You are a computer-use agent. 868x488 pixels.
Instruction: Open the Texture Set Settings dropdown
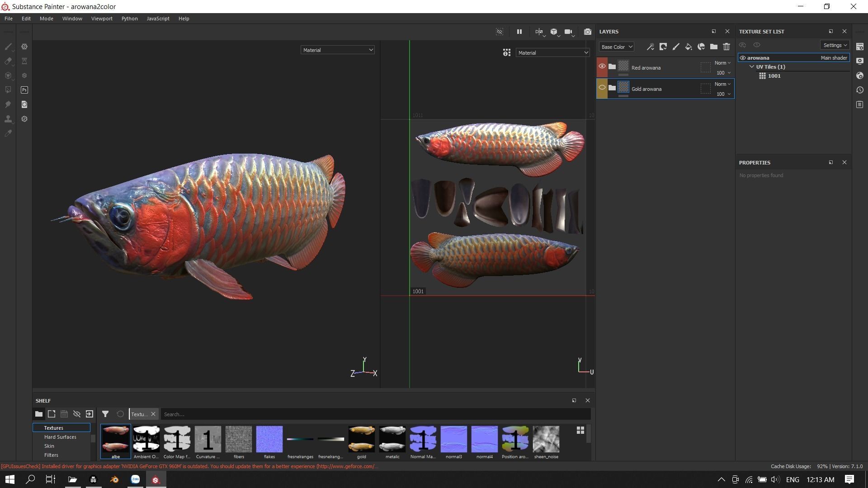pyautogui.click(x=835, y=45)
